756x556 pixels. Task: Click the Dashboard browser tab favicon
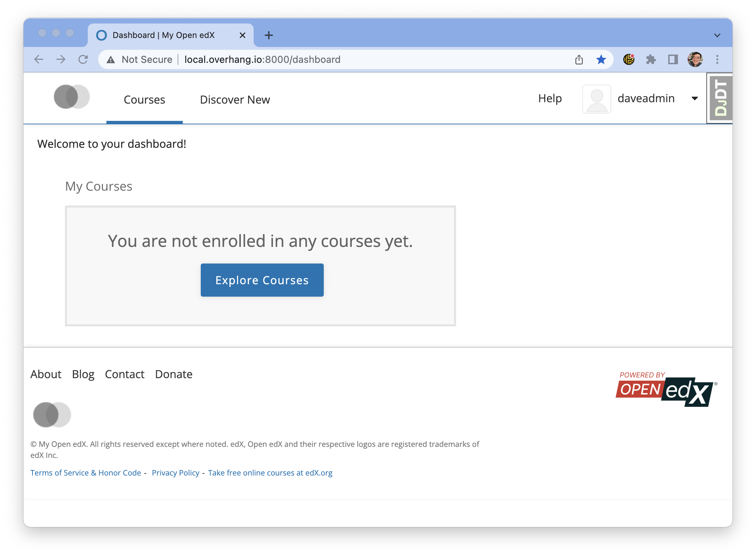point(102,35)
